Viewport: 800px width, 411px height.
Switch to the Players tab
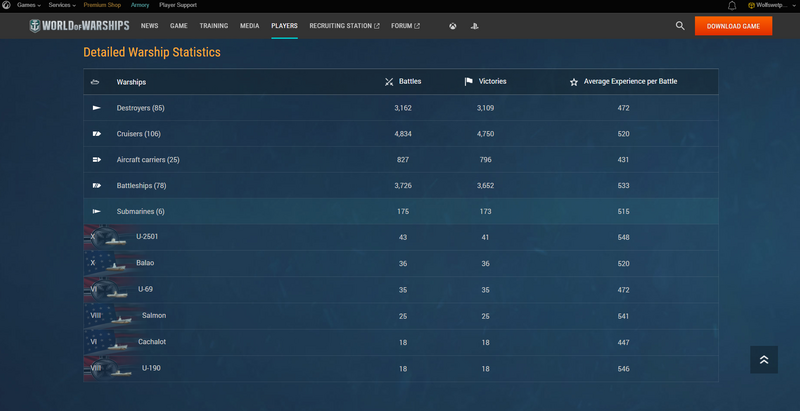coord(284,26)
